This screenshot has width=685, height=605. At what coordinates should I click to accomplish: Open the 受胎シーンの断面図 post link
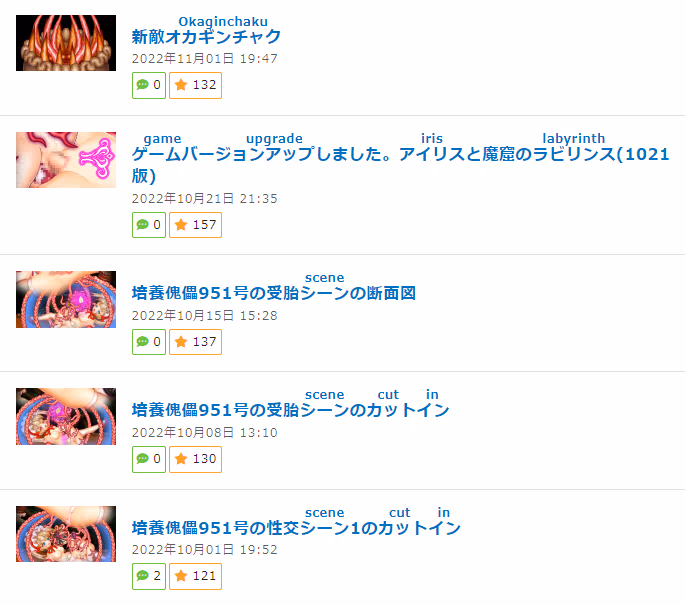(274, 293)
